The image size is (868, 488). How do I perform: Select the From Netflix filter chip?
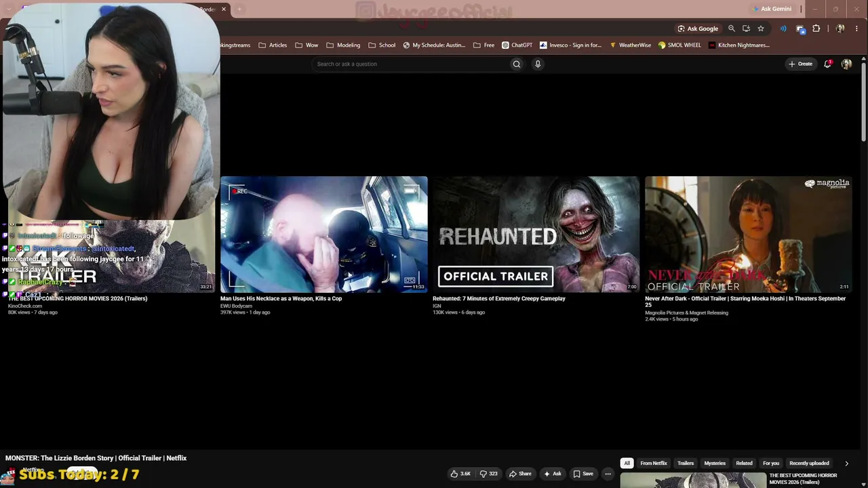654,464
